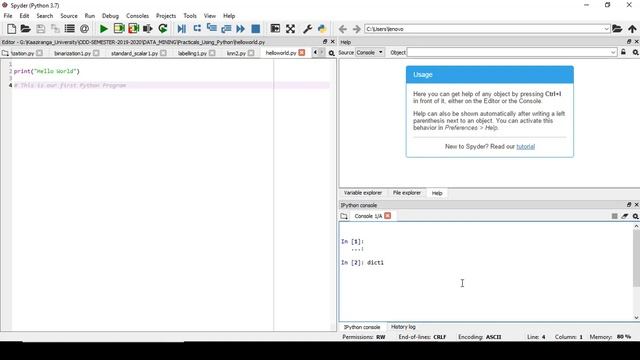
Task: Click the @ symbol finder icon
Action: pyautogui.click(x=84, y=29)
